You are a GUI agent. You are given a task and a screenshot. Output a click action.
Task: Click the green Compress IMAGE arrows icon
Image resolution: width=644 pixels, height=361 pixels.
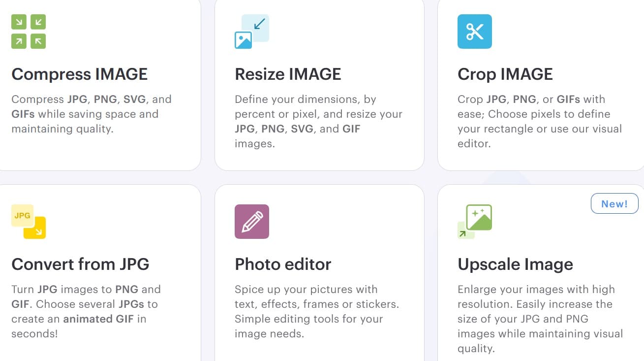29,32
